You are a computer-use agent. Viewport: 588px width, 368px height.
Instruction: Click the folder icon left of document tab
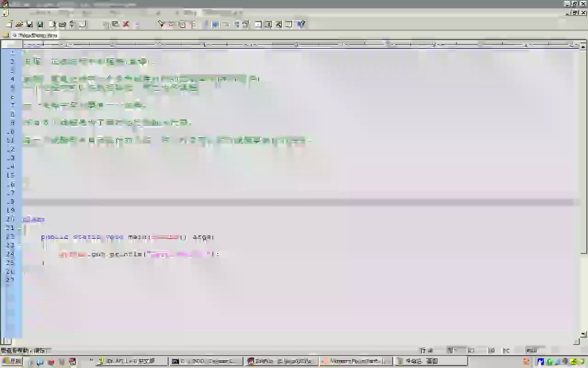tap(6, 35)
